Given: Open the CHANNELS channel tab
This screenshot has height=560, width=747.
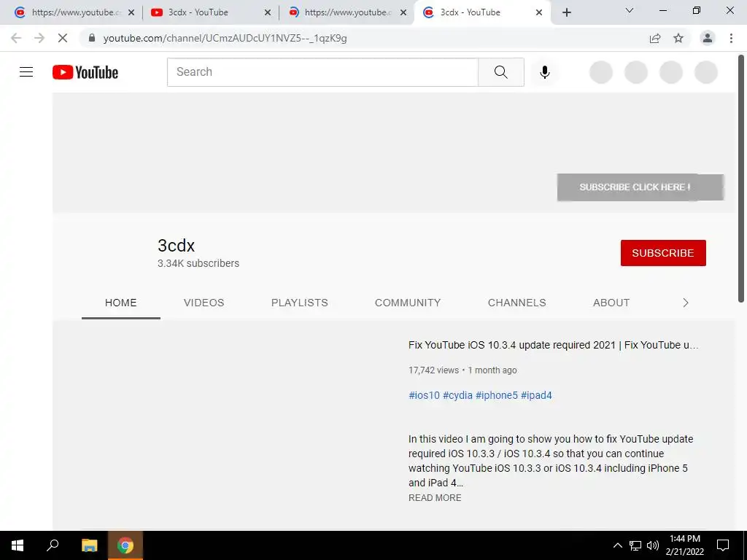Looking at the screenshot, I should coord(517,303).
